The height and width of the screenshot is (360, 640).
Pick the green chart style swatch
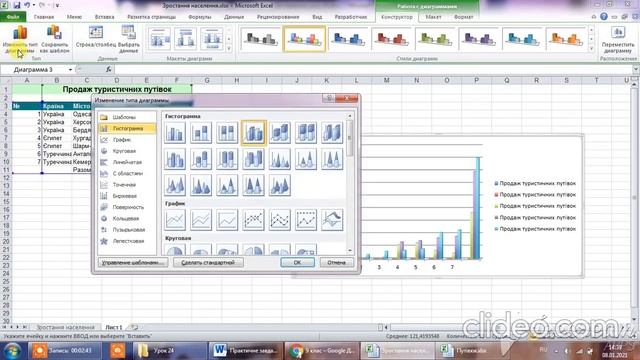click(435, 39)
